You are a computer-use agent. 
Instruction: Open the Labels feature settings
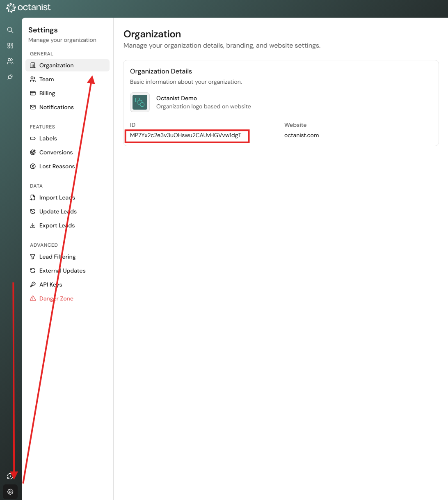tap(48, 138)
